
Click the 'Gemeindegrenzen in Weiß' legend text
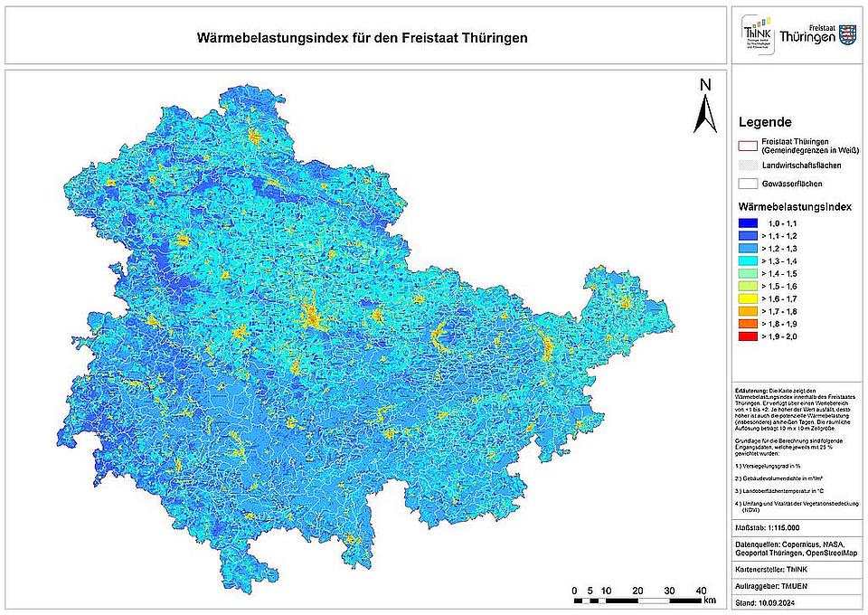(810, 150)
